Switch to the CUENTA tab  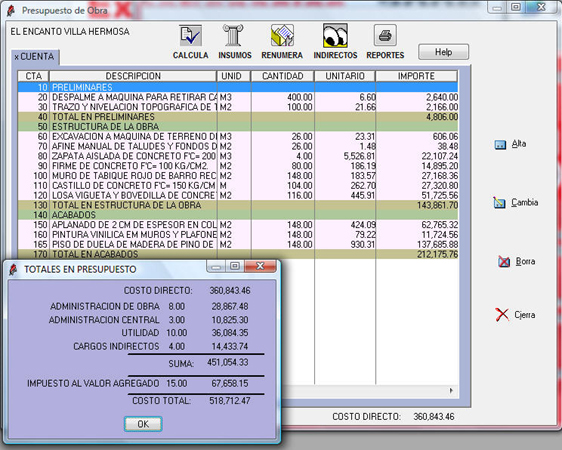coord(35,57)
